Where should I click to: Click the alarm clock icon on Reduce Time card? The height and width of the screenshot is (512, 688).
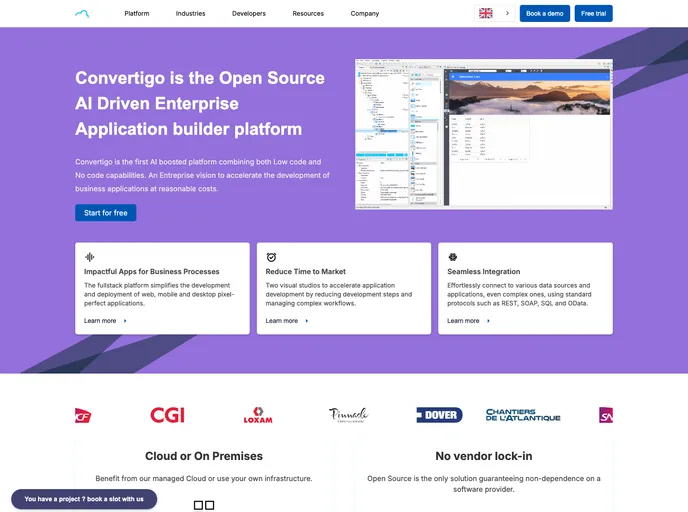click(271, 257)
